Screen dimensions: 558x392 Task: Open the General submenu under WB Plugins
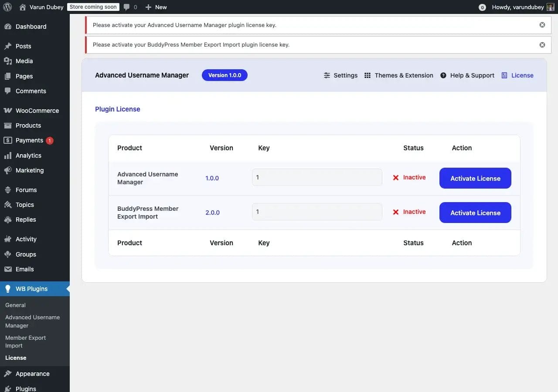pos(15,305)
